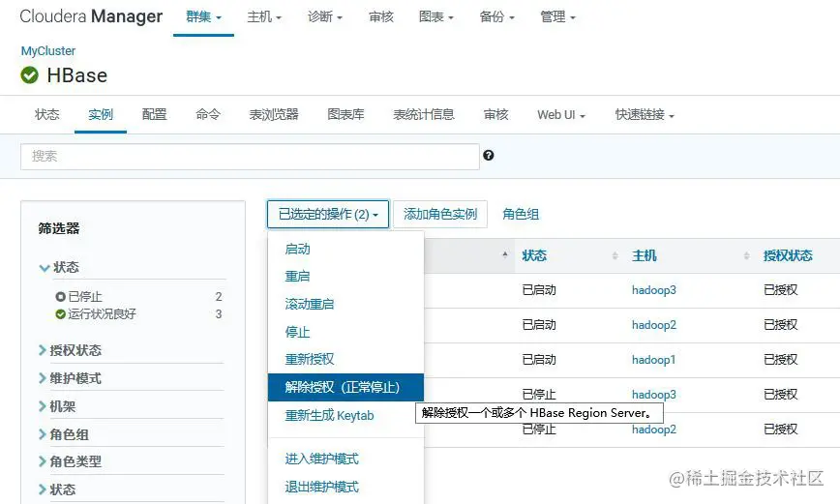840x504 pixels.
Task: Sort by the 状态 column header
Action: pyautogui.click(x=534, y=255)
